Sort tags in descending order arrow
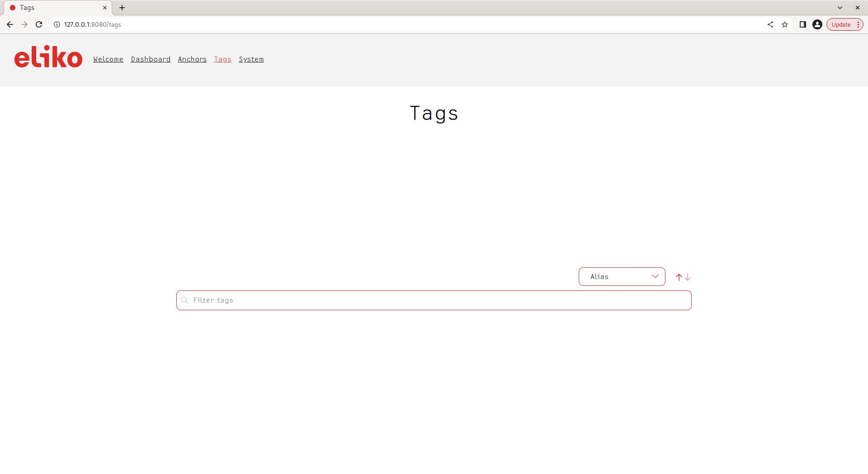This screenshot has width=868, height=474. (688, 277)
